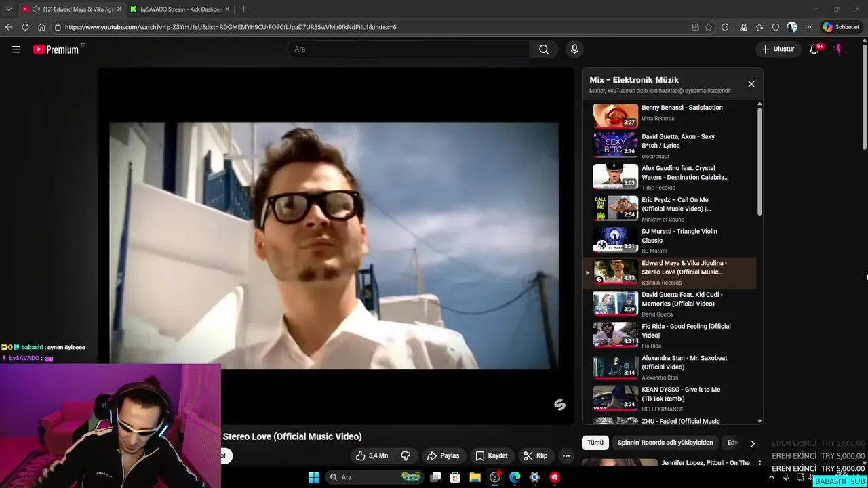The height and width of the screenshot is (488, 868).
Task: Open Task View from the taskbar
Action: click(435, 477)
